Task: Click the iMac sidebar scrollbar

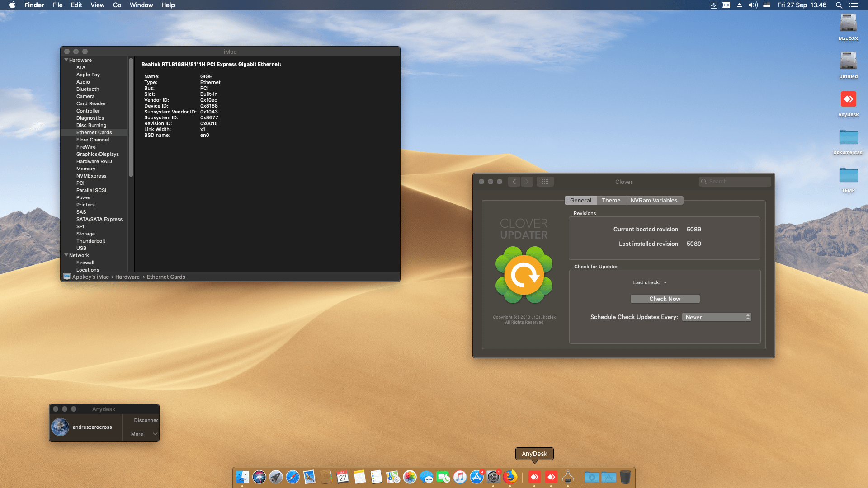Action: pos(131,117)
